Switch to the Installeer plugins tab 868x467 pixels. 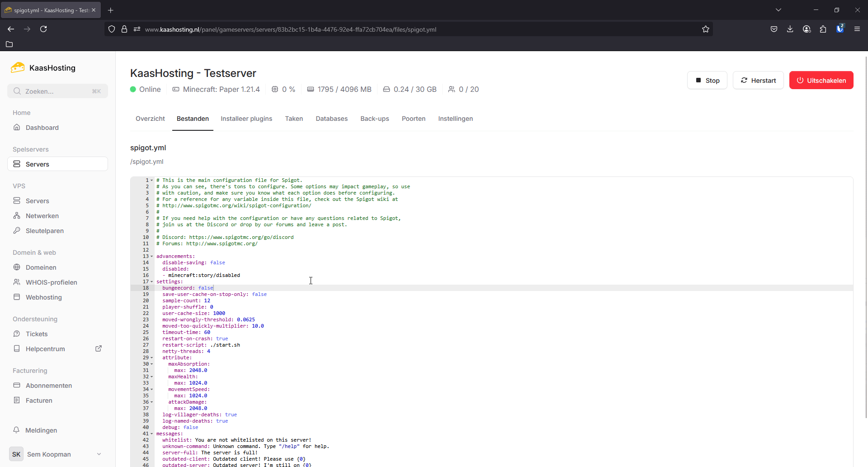pos(246,119)
